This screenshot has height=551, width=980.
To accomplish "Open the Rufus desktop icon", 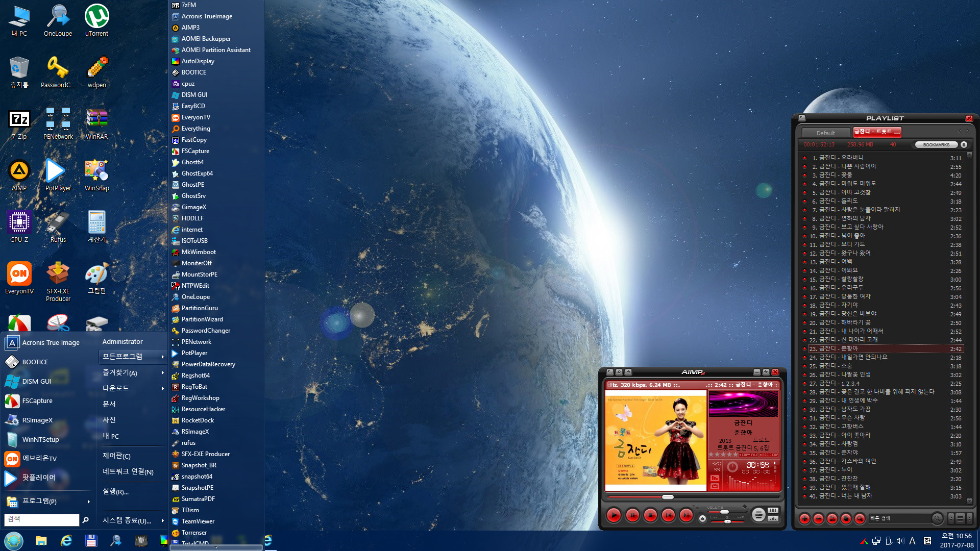I will [x=58, y=227].
